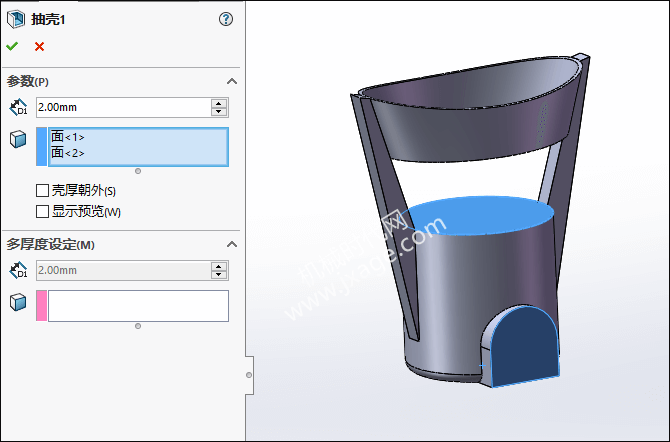Click the pink multi-thickness faces selection box
670x442 pixels.
tap(136, 306)
